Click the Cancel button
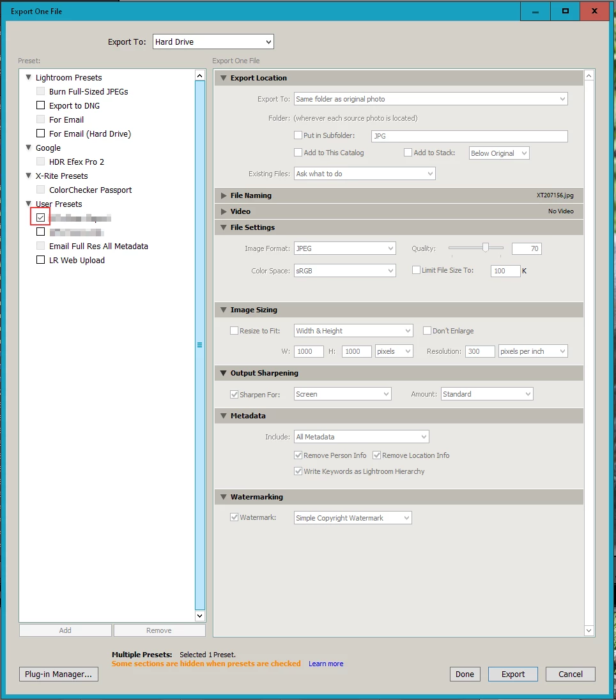Screen dimensions: 616x700 tap(571, 674)
